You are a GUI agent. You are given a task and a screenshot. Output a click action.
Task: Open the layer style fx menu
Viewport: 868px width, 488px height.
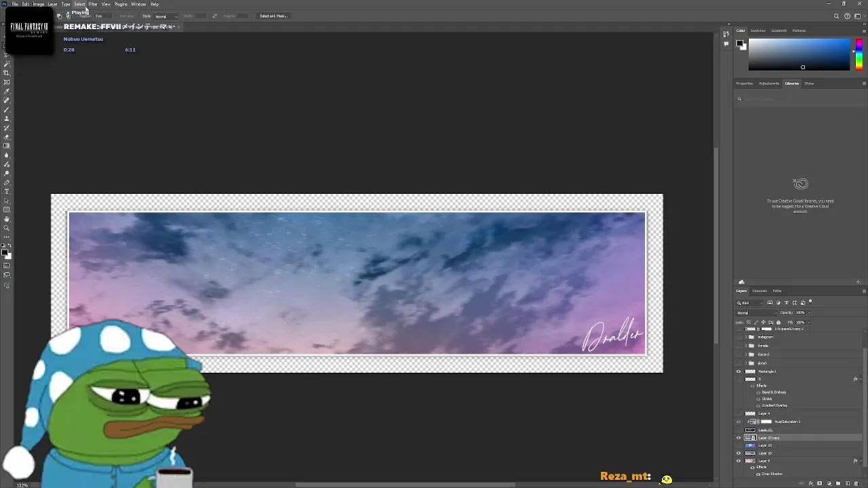(x=811, y=484)
